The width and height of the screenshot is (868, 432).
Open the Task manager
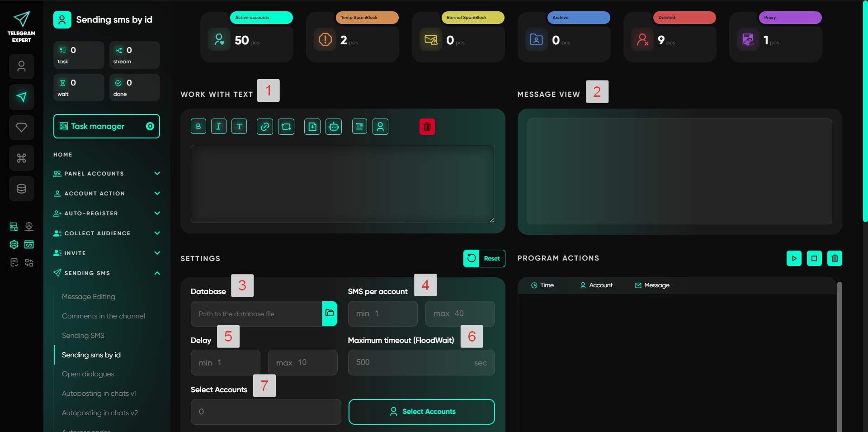(107, 126)
